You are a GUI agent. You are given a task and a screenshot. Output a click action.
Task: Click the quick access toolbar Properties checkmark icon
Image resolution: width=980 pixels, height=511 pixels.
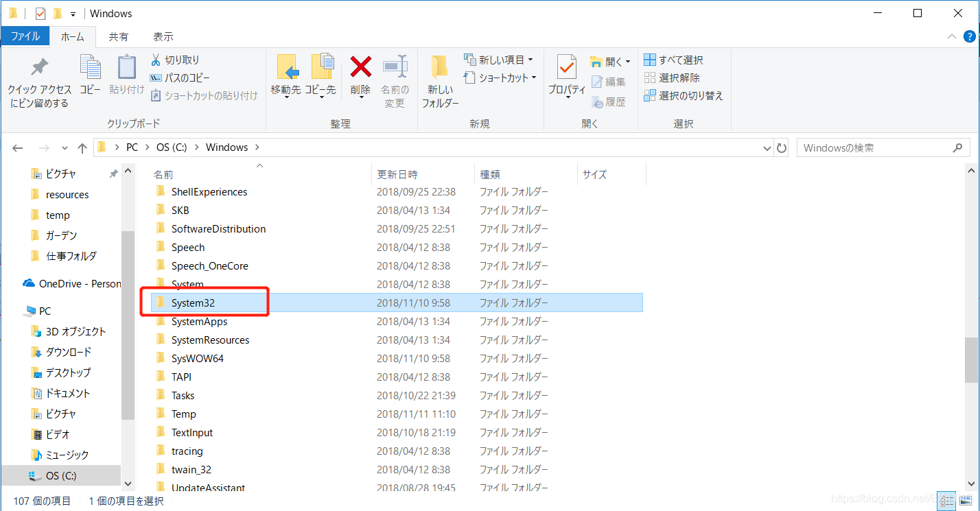coord(40,13)
